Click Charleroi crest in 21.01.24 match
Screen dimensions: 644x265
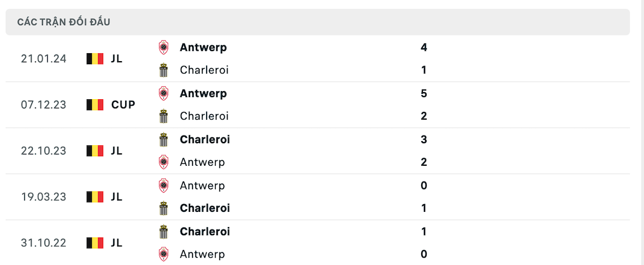[163, 70]
